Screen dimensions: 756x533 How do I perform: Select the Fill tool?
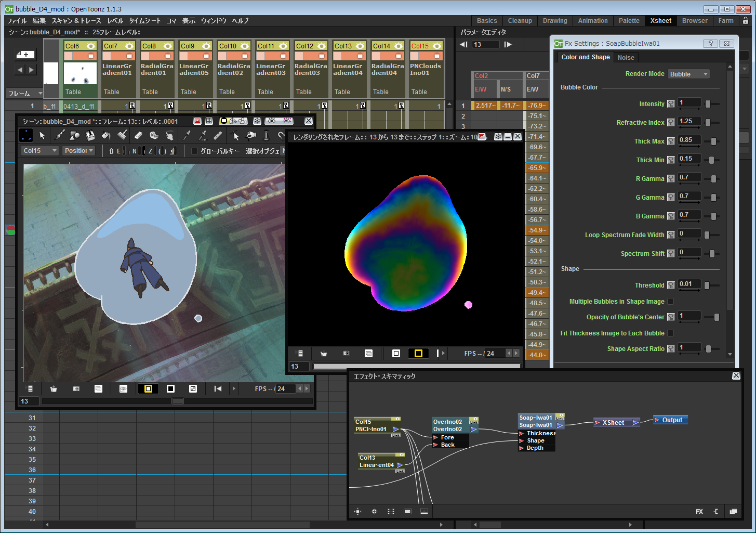click(106, 136)
